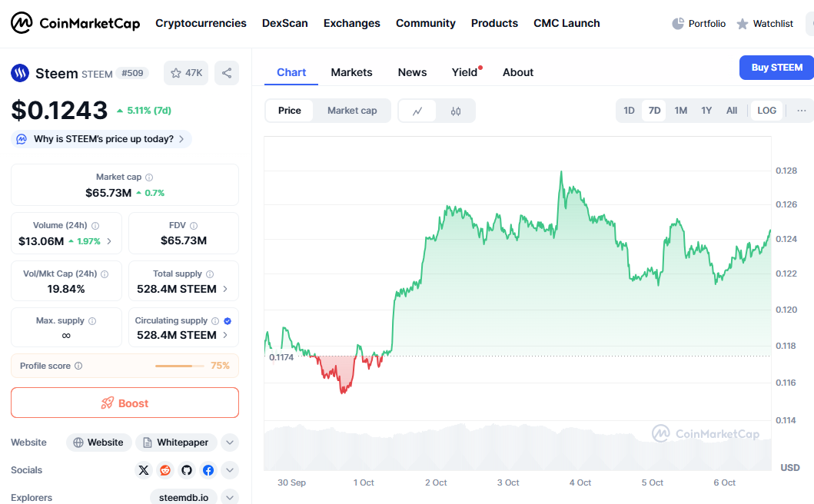Open the GitHub social link
Viewport: 814px width, 504px height.
click(187, 470)
